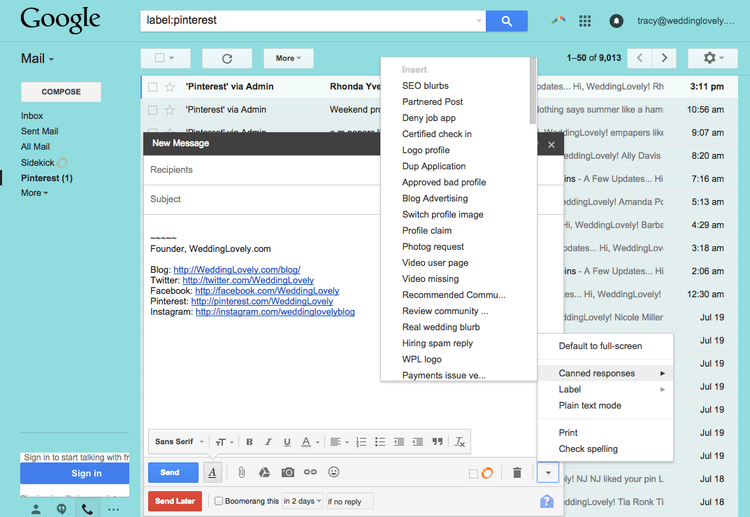This screenshot has height=517, width=750.
Task: Tick the select-all checkbox
Action: pos(160,58)
